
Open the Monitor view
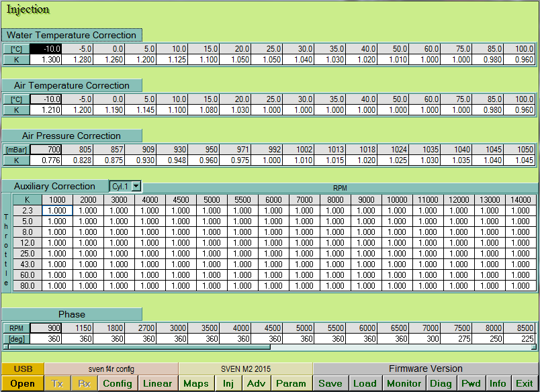(x=404, y=383)
